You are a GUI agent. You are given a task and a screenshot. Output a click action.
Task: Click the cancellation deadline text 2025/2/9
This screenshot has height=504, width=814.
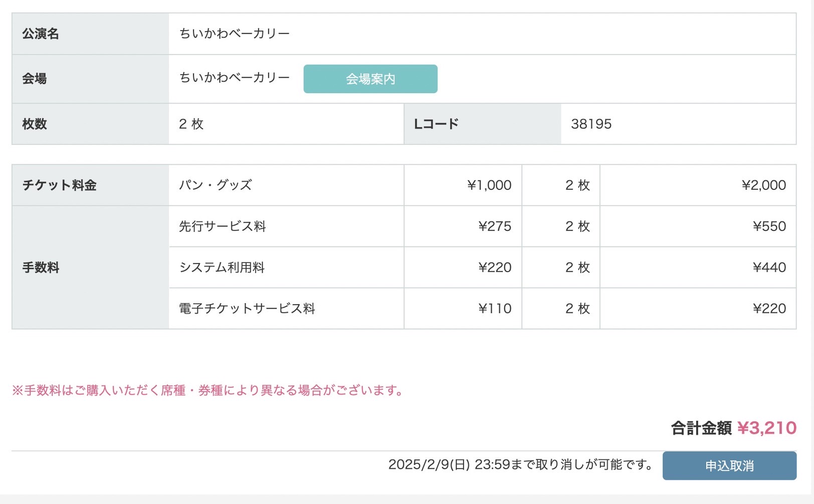click(x=520, y=464)
